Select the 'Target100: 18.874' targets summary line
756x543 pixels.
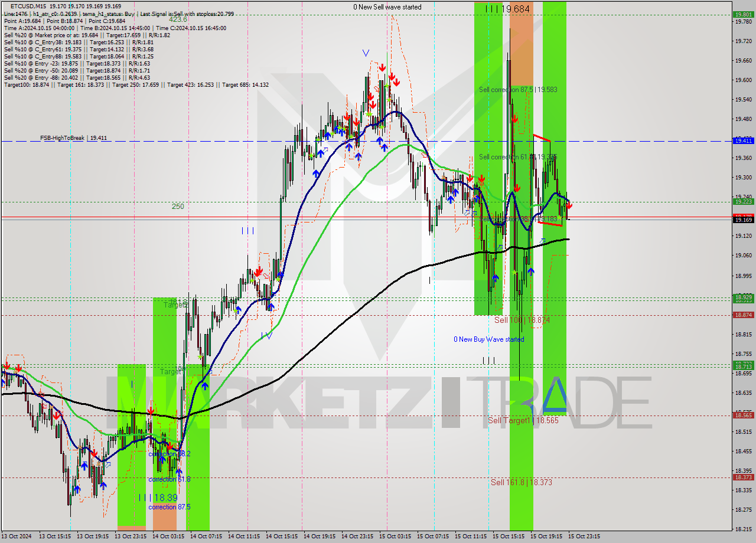click(136, 84)
